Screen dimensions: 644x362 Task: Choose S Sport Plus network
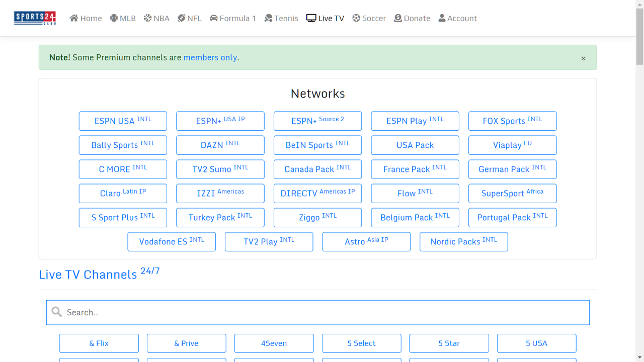click(123, 218)
